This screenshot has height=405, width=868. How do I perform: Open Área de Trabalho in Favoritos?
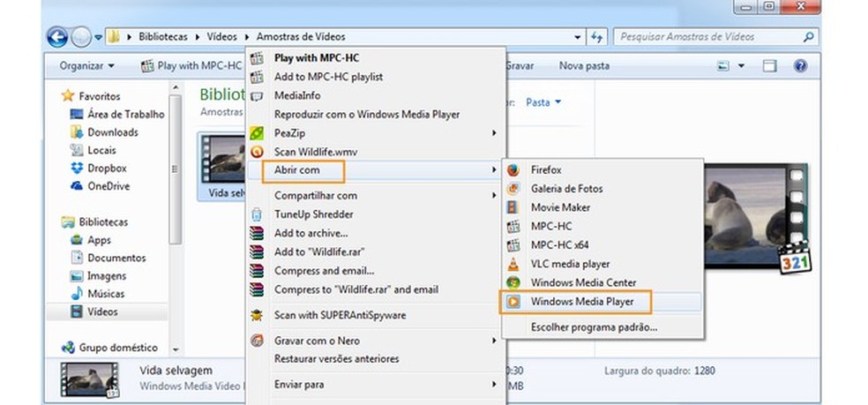click(117, 114)
